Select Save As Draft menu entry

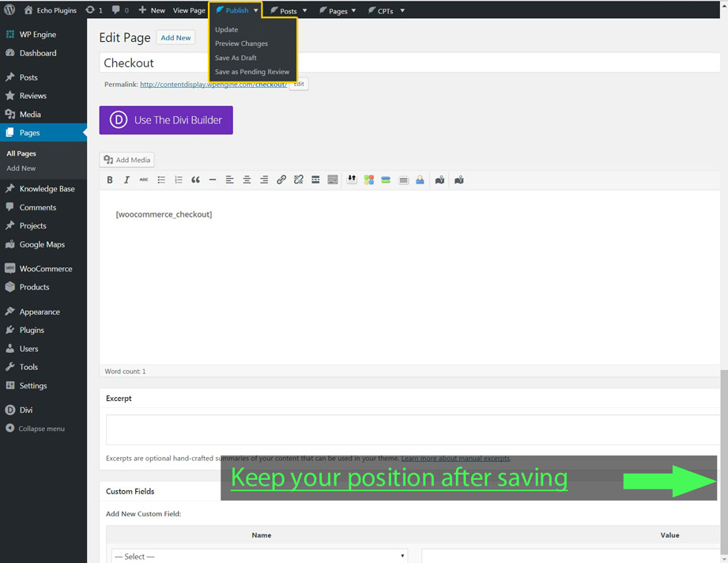tap(236, 58)
